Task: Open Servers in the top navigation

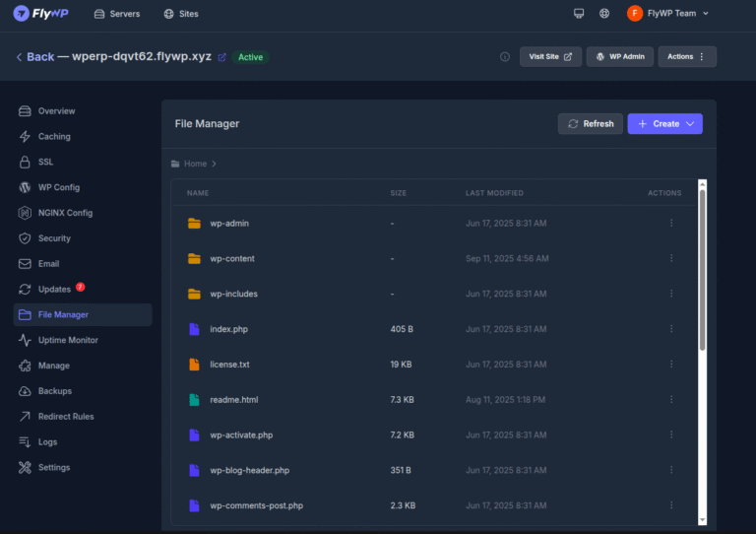Action: click(x=116, y=14)
